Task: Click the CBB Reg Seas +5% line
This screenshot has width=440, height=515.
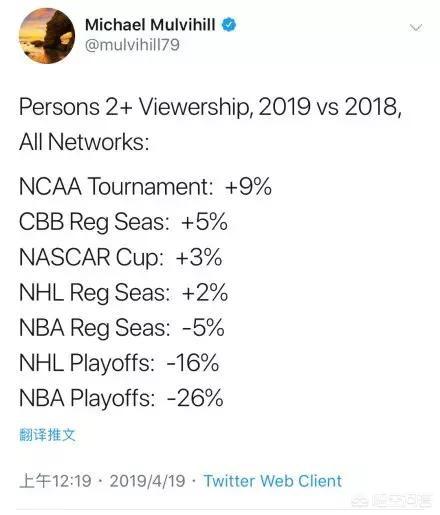Action: point(123,222)
